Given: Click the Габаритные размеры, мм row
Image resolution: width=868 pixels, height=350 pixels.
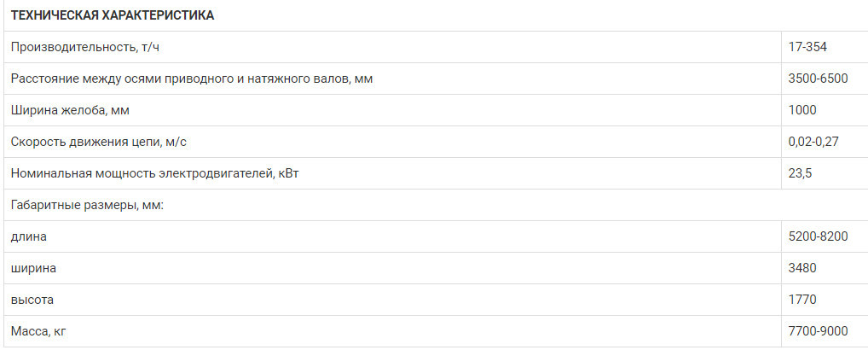Looking at the screenshot, I should (434, 205).
